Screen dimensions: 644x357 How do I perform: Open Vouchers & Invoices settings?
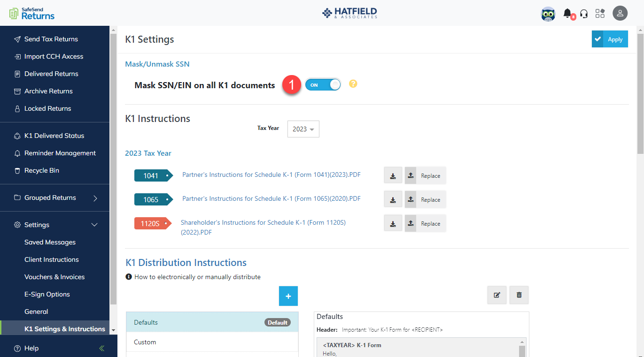(x=55, y=277)
